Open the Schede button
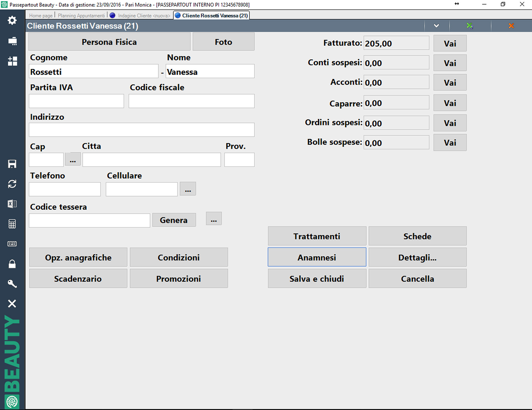Screen dimensions: 532x410 coord(418,236)
